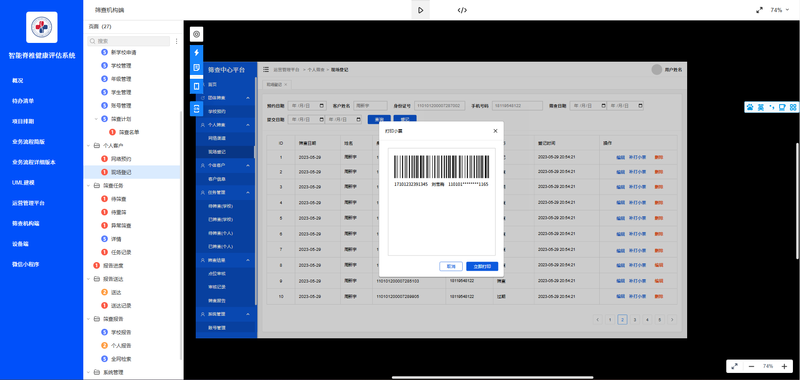Click the previous page arrow in the pagination
This screenshot has height=380, width=800.
597,319
